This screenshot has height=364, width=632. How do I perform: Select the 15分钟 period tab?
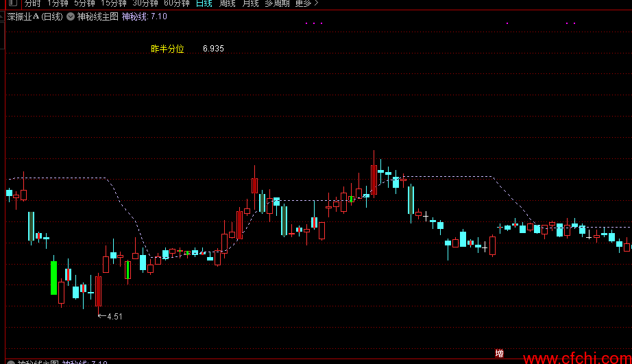114,3
